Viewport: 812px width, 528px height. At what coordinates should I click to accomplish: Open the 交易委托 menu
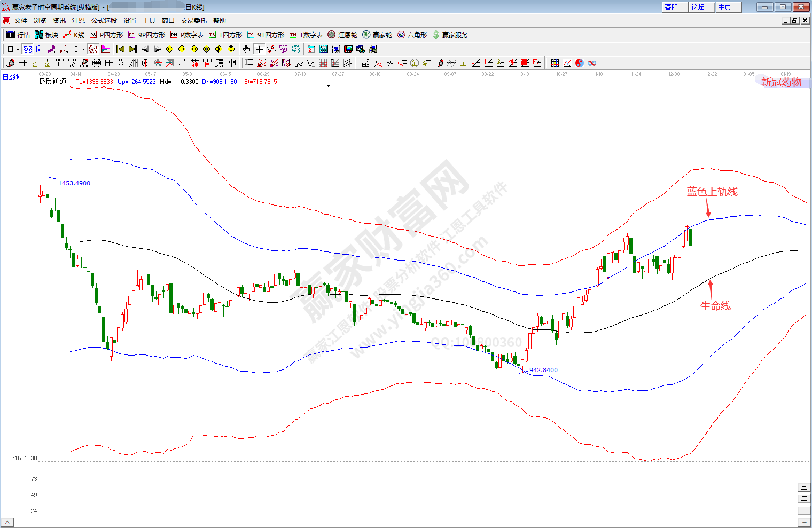pos(194,21)
